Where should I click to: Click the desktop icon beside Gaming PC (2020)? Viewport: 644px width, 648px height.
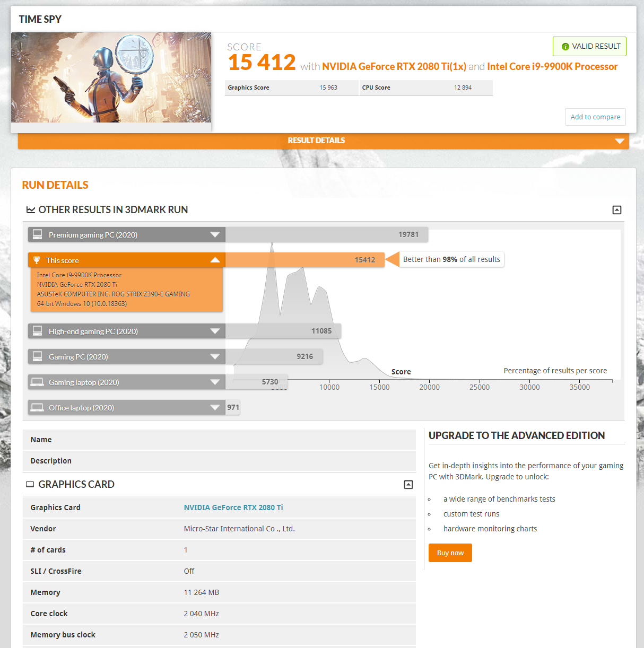37,356
